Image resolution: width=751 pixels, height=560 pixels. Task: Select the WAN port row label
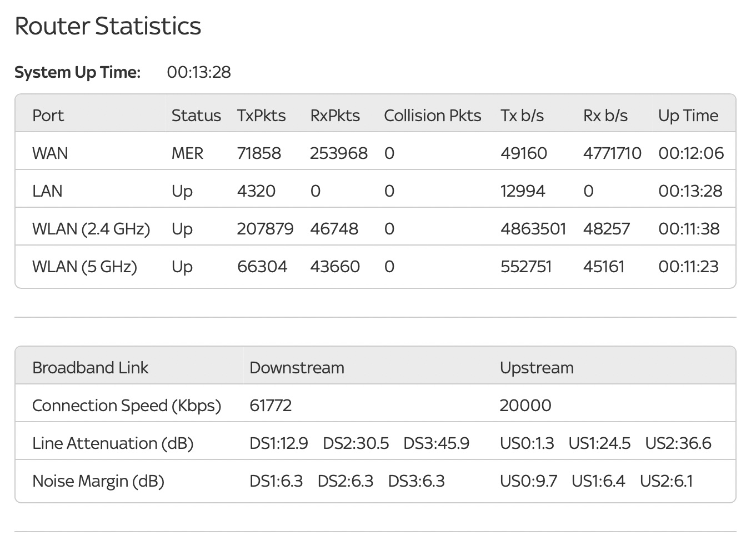tap(50, 153)
